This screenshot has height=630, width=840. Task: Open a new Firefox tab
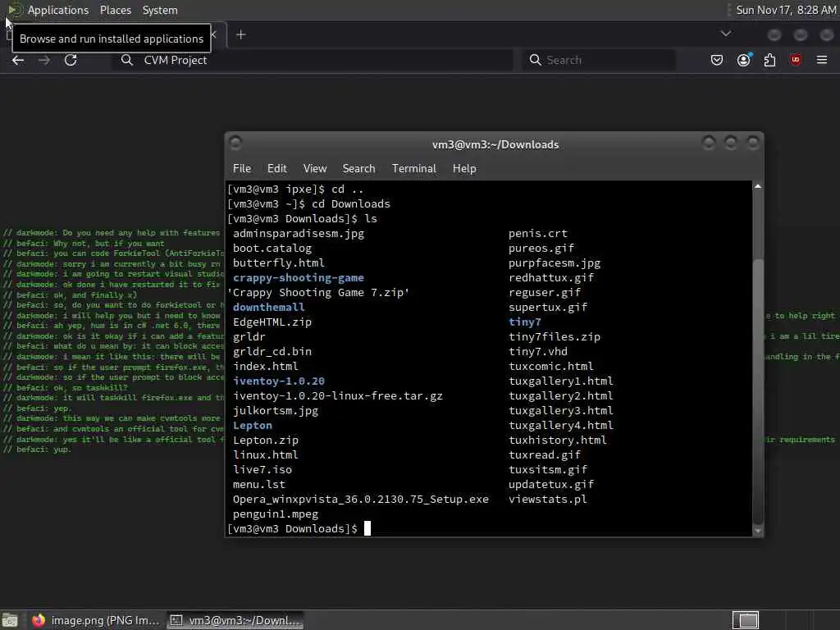click(241, 34)
